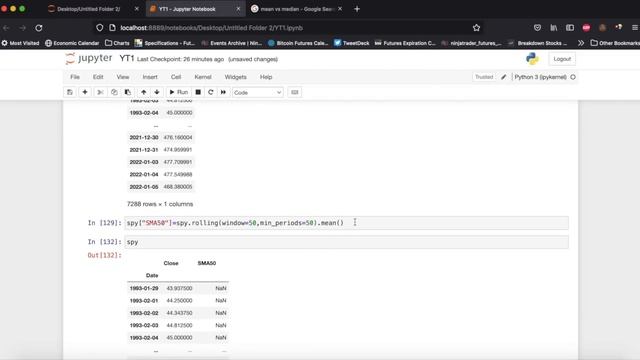The height and width of the screenshot is (360, 640).
Task: Open the Kernel menu
Action: [x=203, y=77]
